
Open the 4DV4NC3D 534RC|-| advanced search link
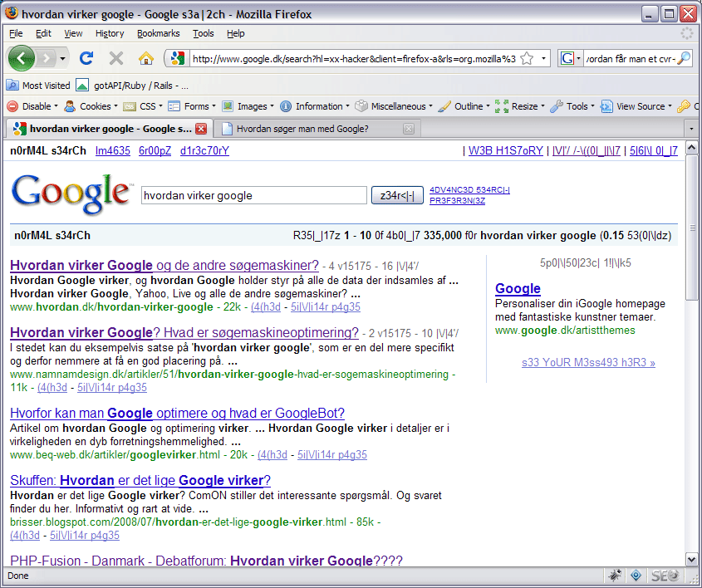coord(469,189)
